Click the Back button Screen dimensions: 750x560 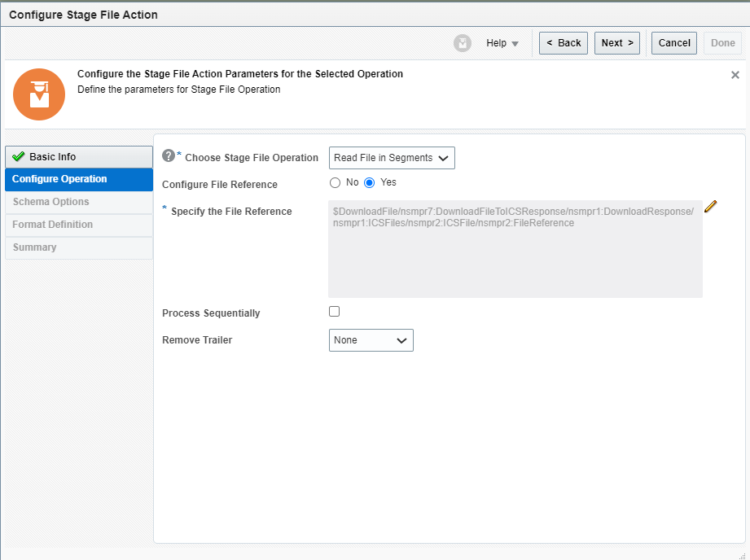click(564, 43)
